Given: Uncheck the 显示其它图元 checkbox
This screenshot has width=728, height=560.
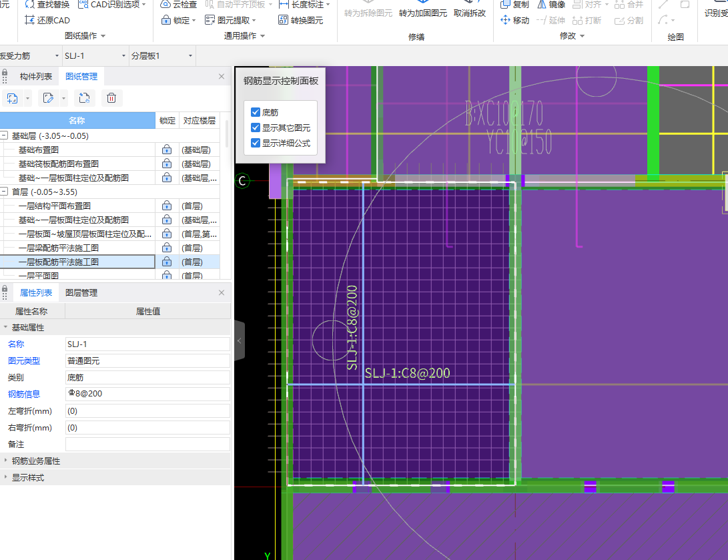Looking at the screenshot, I should (256, 127).
